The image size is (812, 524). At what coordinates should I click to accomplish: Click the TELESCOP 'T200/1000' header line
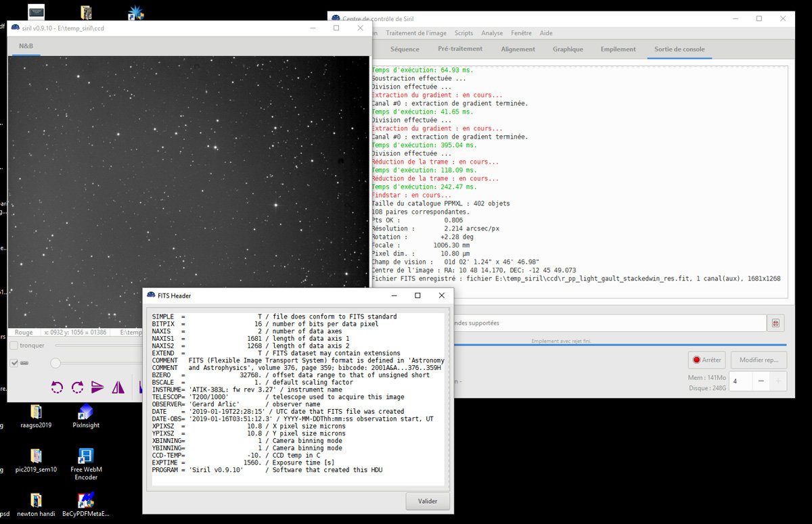click(x=277, y=397)
